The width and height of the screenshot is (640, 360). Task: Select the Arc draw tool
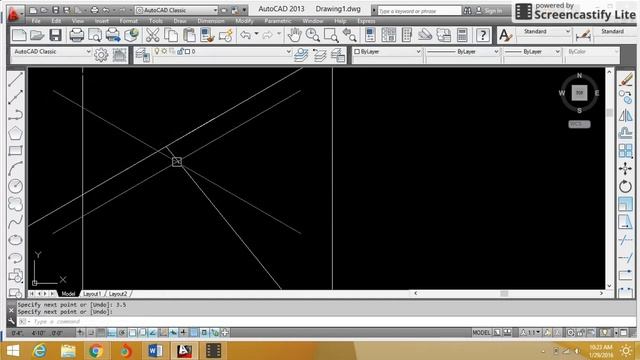click(16, 168)
